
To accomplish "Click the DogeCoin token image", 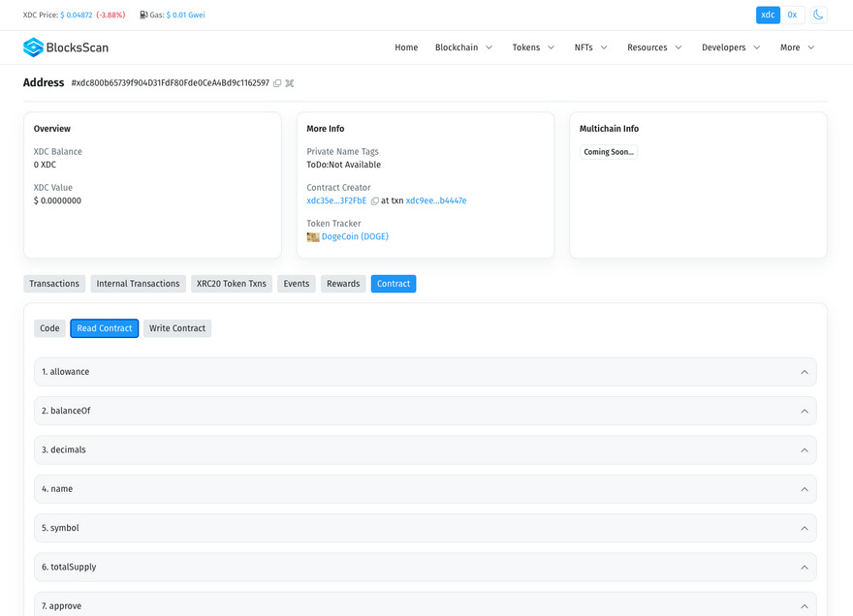I will click(313, 237).
